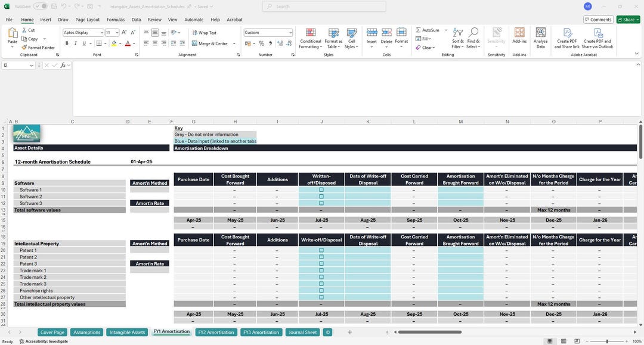Click the formula bar input area
644x345 pixels.
click(x=353, y=88)
